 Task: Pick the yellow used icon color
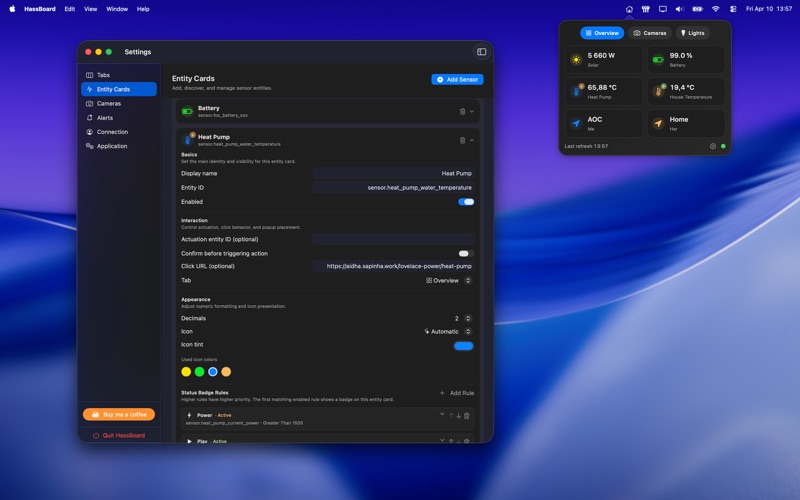tap(186, 372)
